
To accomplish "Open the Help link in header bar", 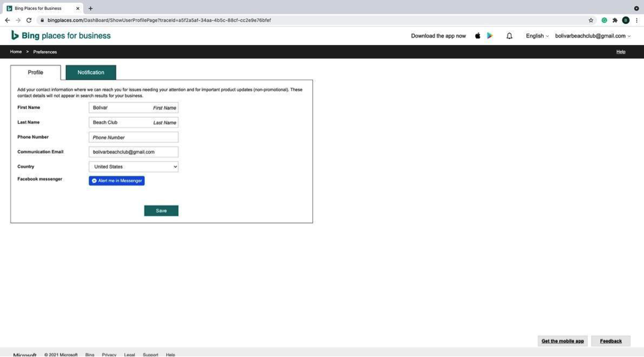I will coord(621,52).
